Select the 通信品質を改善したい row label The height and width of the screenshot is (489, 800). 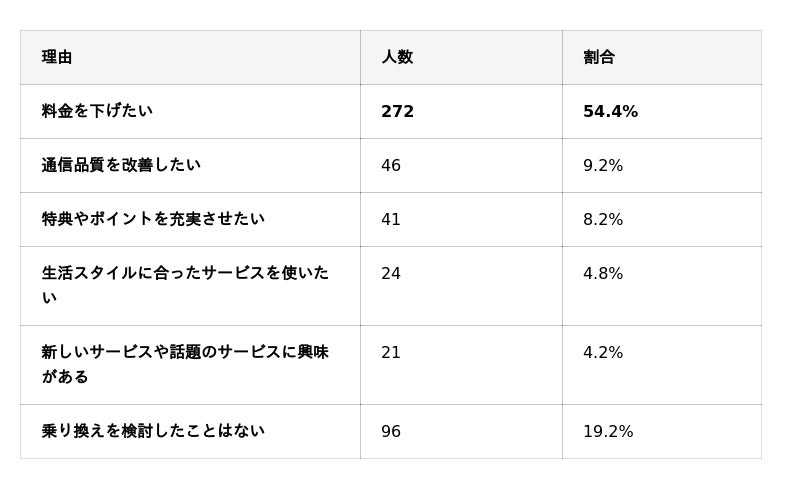[121, 165]
